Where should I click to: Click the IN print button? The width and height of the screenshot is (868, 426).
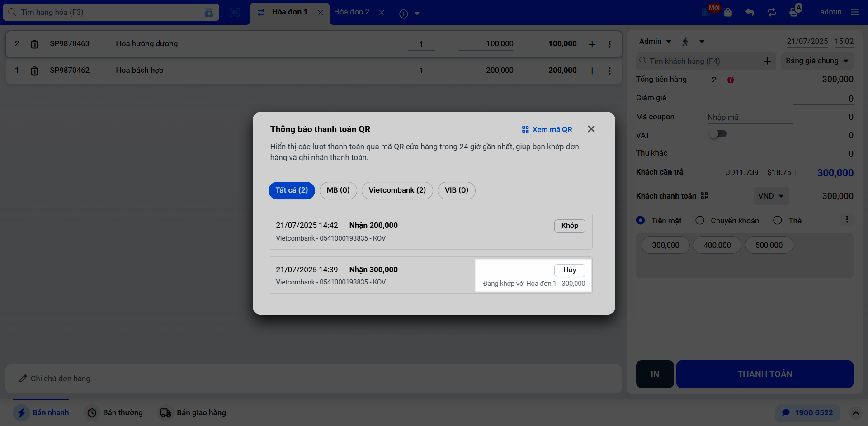click(655, 374)
